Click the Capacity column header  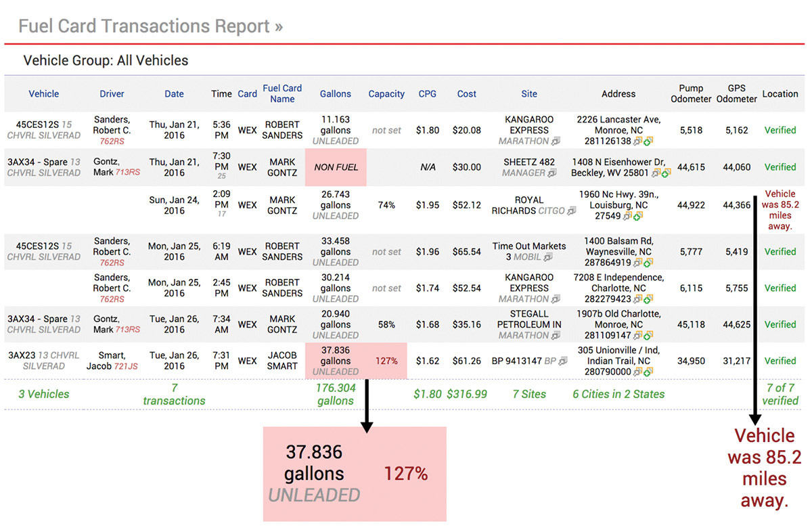pyautogui.click(x=386, y=94)
